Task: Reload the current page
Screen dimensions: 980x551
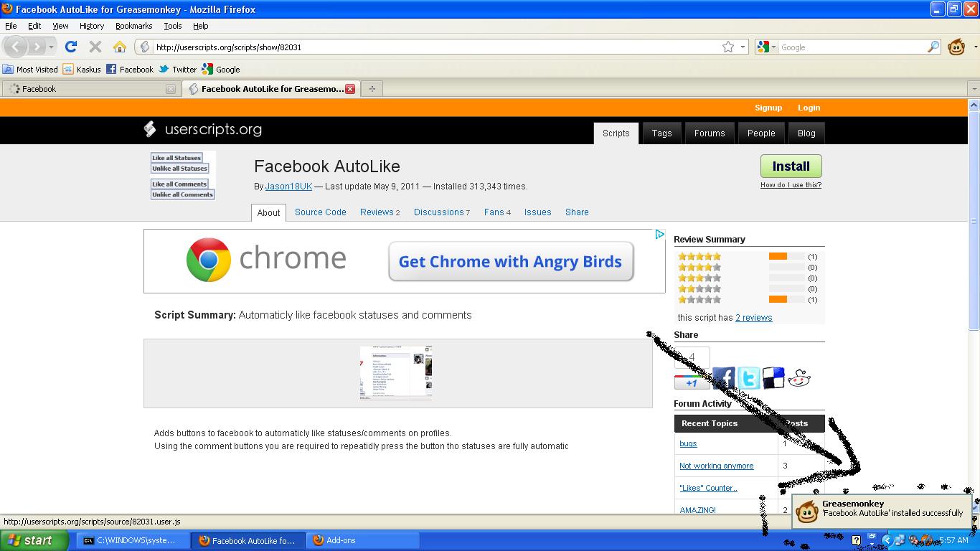Action: (70, 47)
